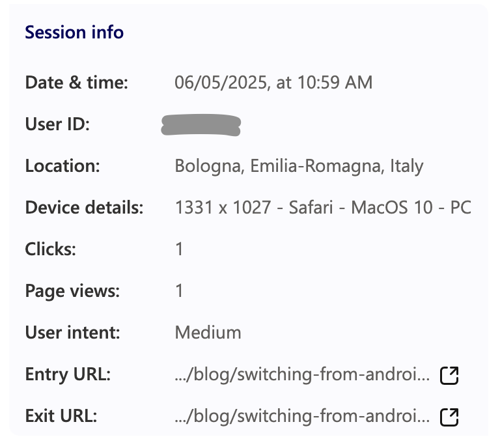Click the Device details label
The image size is (500, 448).
coord(84,208)
